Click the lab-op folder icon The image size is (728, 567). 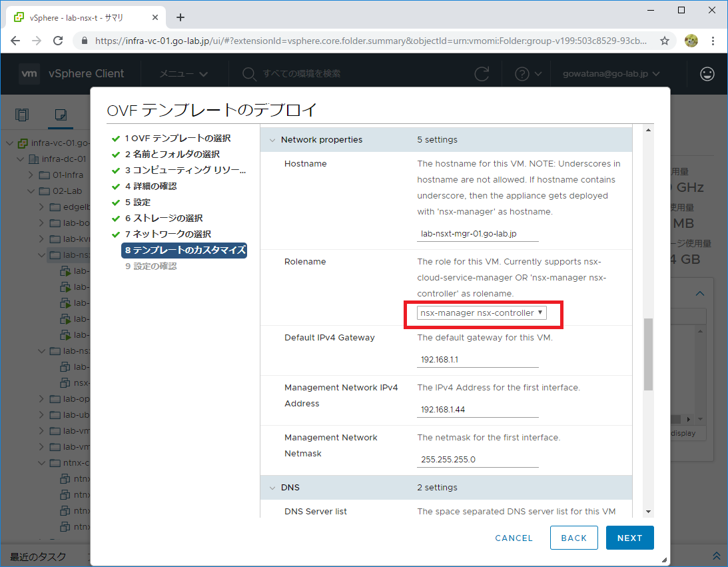click(55, 399)
